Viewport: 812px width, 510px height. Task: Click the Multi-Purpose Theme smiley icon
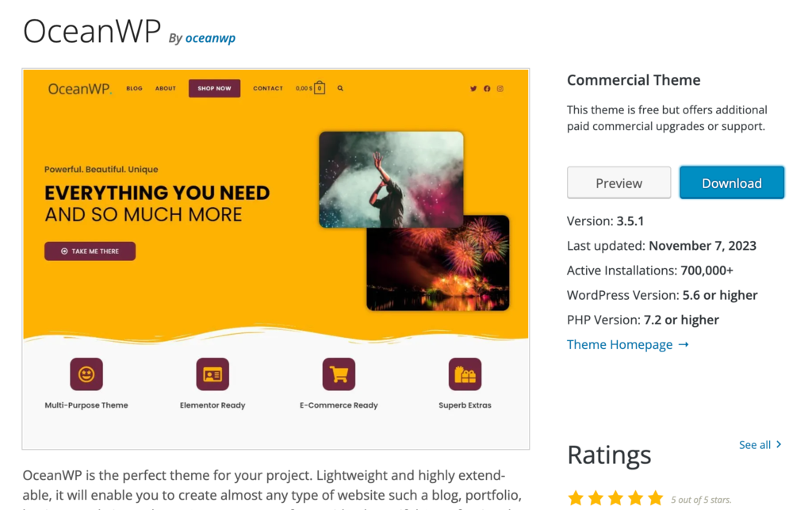click(x=86, y=374)
